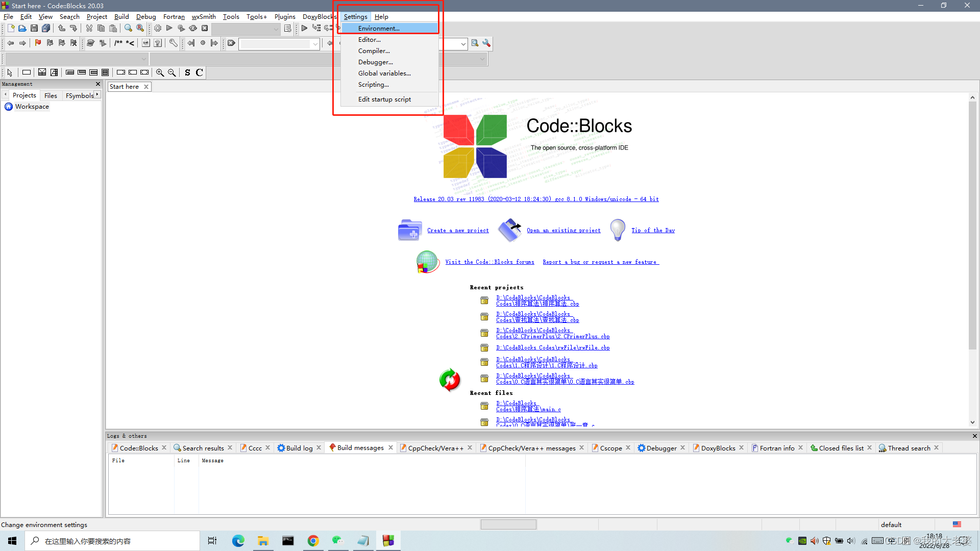Viewport: 980px width, 551px height.
Task: Toggle a bookmark with the red flag icon
Action: click(38, 43)
